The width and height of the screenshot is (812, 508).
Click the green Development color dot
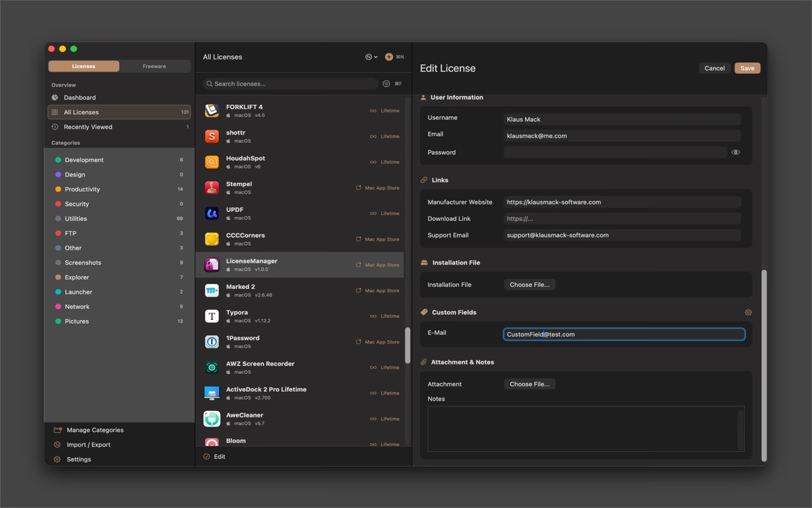(58, 160)
